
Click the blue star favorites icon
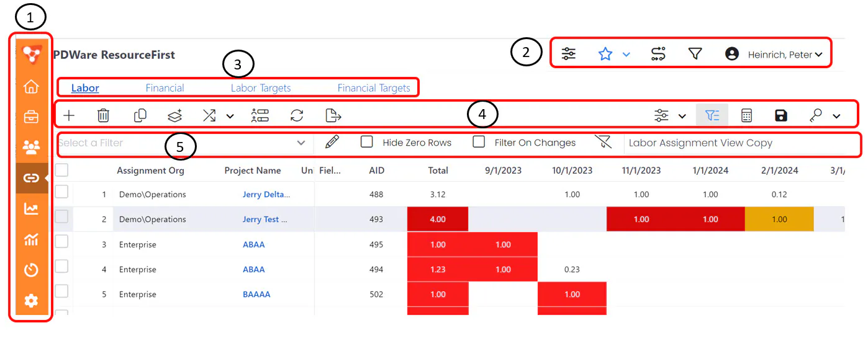[x=605, y=54]
